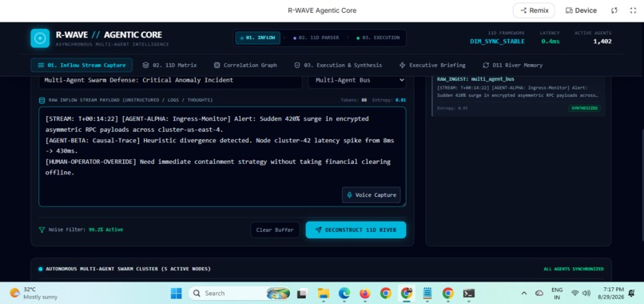Click the list icon of Inflow Stream Capture
Image resolution: width=644 pixels, height=304 pixels.
click(41, 65)
